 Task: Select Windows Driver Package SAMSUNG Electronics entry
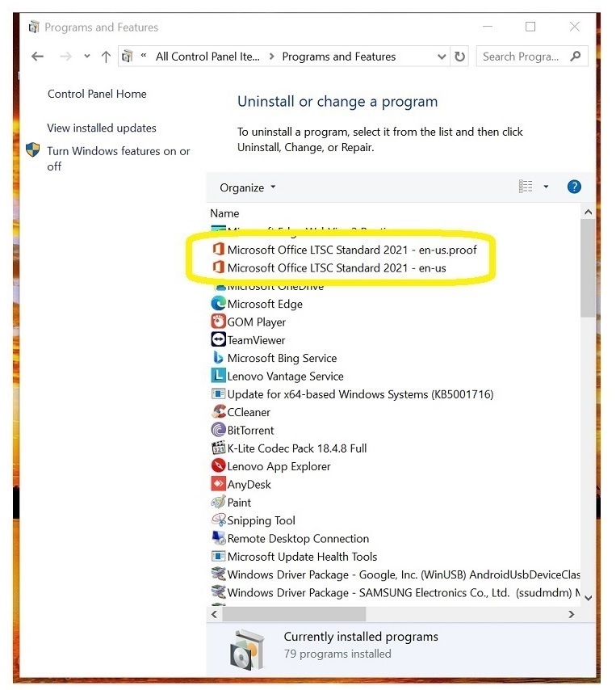click(x=403, y=593)
